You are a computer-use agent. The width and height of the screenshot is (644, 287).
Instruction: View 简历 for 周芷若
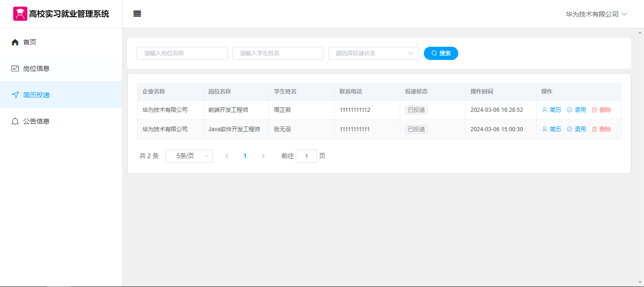pyautogui.click(x=552, y=110)
